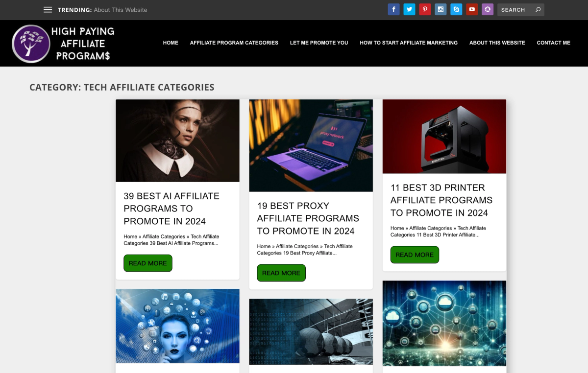Open the Twitter social icon

[x=409, y=9]
